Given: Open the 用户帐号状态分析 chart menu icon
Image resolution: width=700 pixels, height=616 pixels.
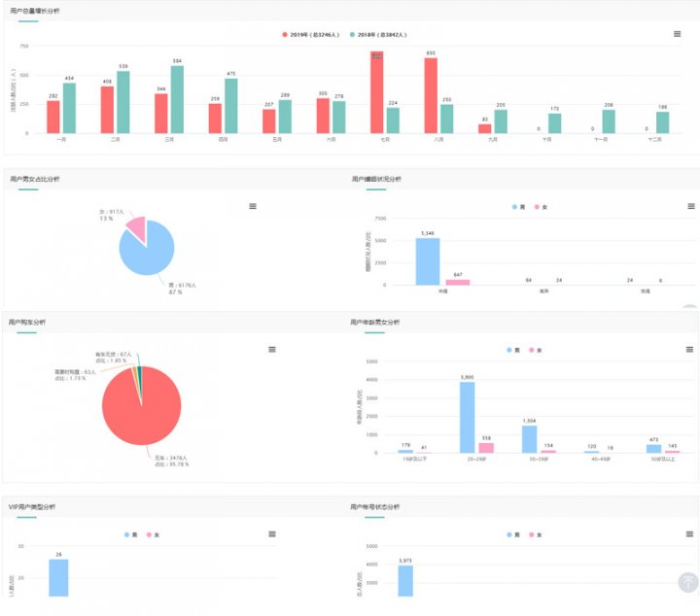Looking at the screenshot, I should click(689, 534).
